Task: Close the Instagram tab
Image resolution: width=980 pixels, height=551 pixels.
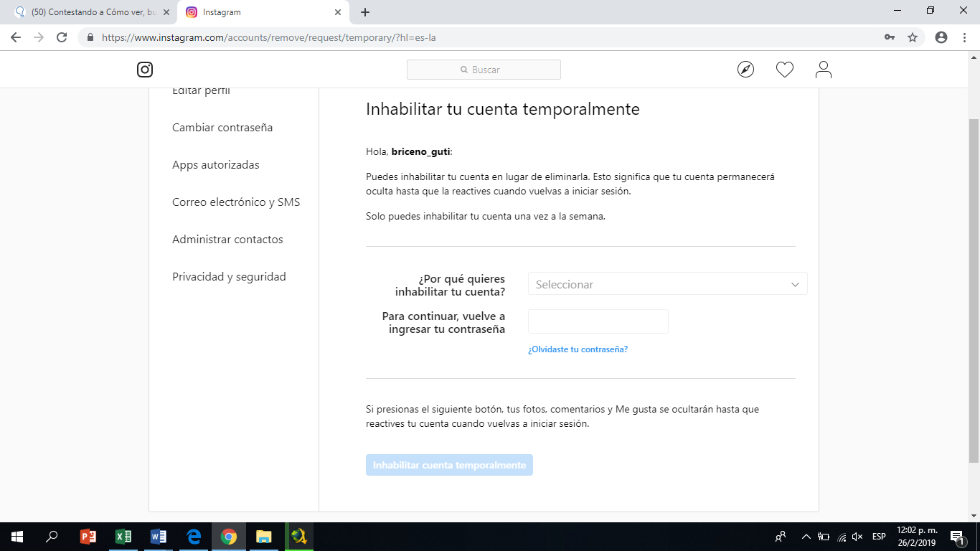Action: click(338, 12)
